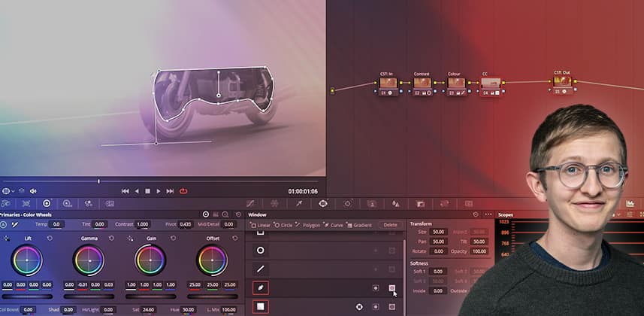The height and width of the screenshot is (316, 644).
Task: Add a Curve window
Action: coord(333,225)
